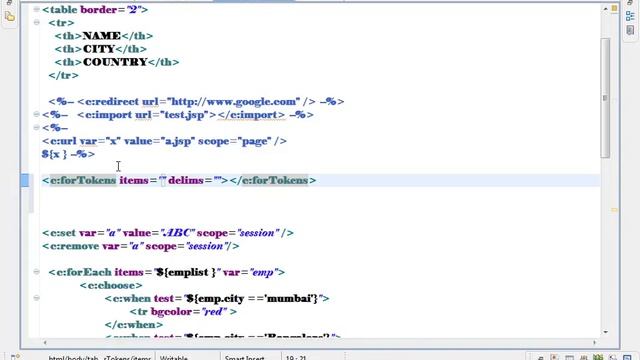The width and height of the screenshot is (640, 360).
Task: Click the c:remove var="a" line
Action: pos(140,246)
